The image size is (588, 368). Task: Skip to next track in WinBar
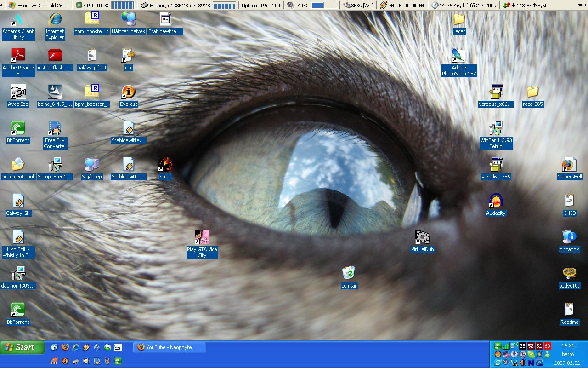(x=421, y=6)
